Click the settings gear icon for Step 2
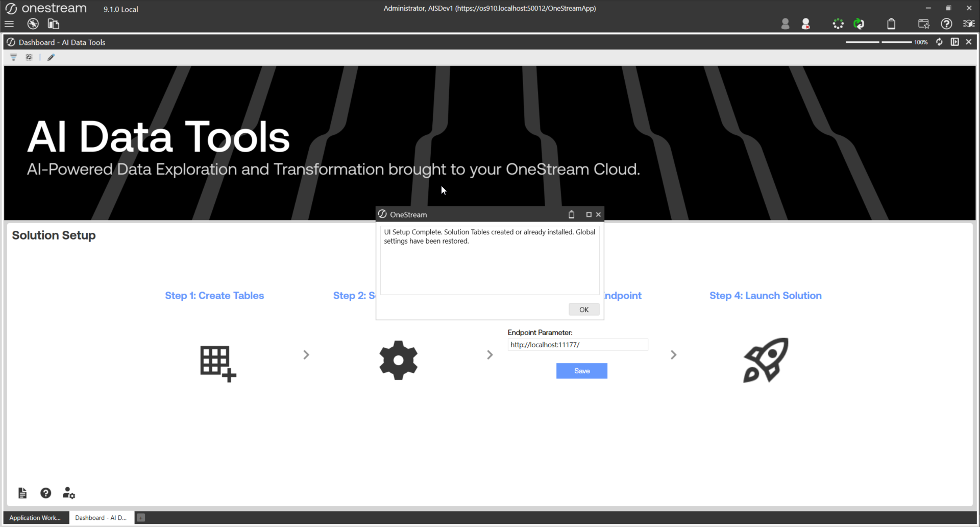 [x=399, y=360]
